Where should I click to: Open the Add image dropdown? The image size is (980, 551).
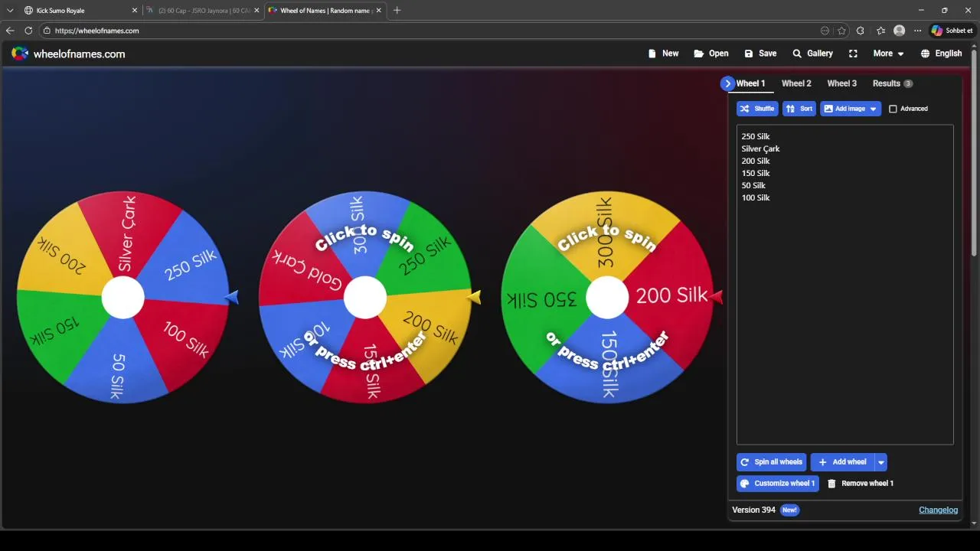(851, 109)
